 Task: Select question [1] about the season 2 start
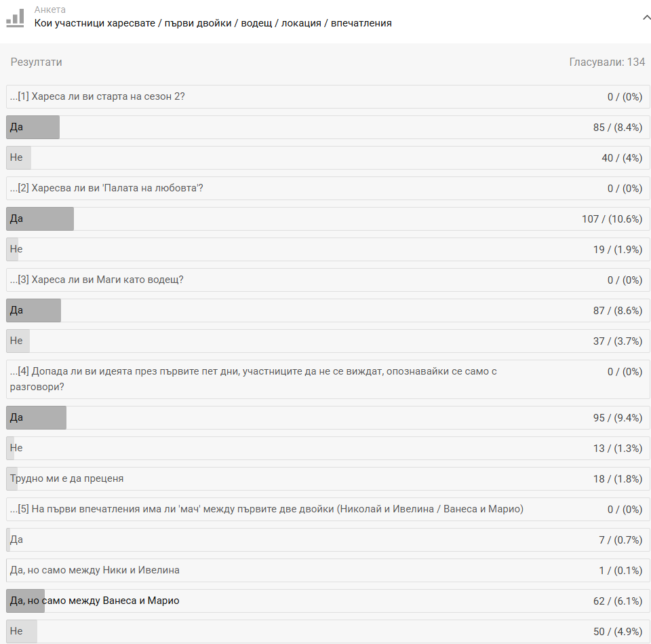tap(98, 97)
